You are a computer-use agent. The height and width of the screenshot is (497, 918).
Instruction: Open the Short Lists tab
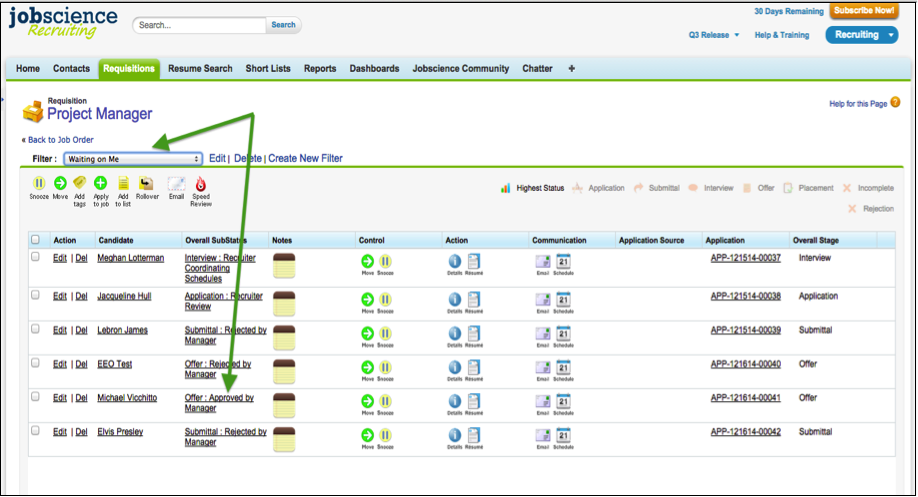click(x=268, y=68)
